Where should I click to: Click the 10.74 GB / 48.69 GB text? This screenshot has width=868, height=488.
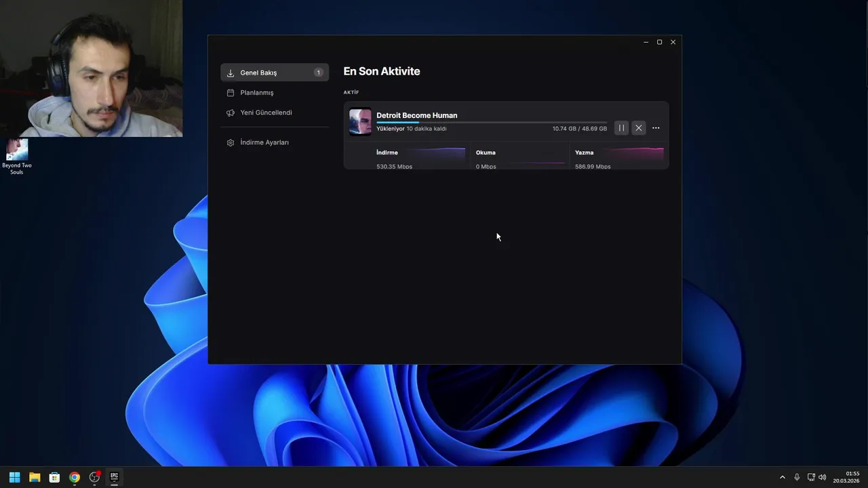coord(579,129)
